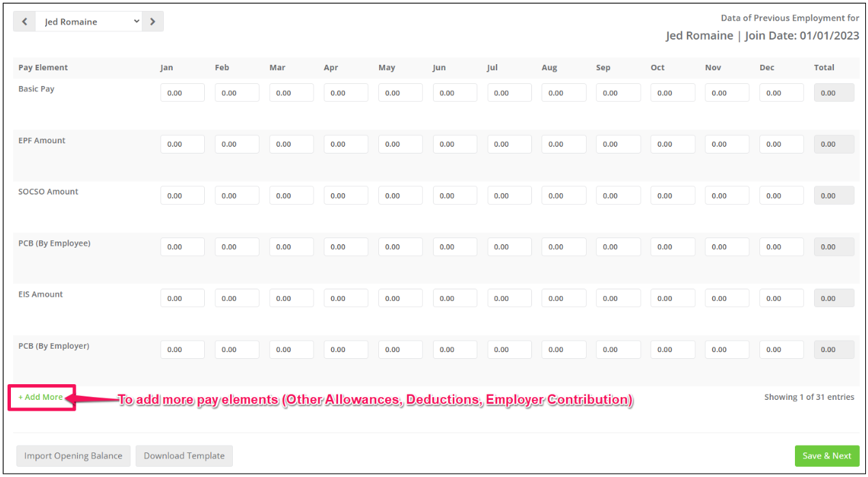Select the Basic Pay December field
Screen dimensions: 868x477
coord(781,92)
